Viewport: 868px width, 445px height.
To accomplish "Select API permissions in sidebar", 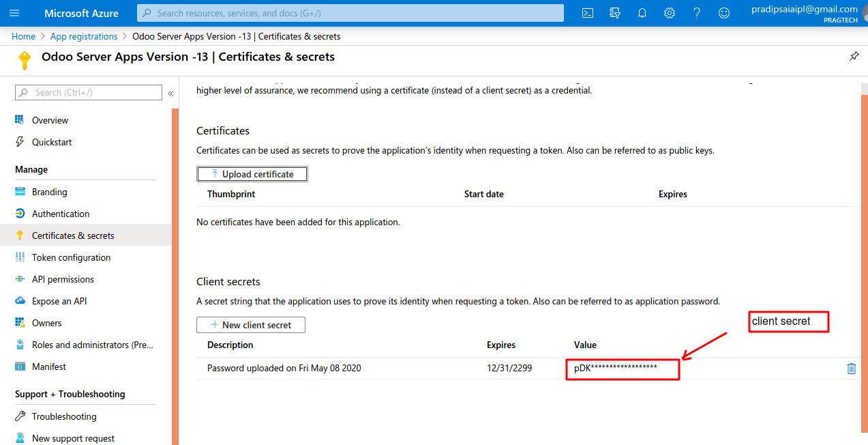I will coord(63,279).
